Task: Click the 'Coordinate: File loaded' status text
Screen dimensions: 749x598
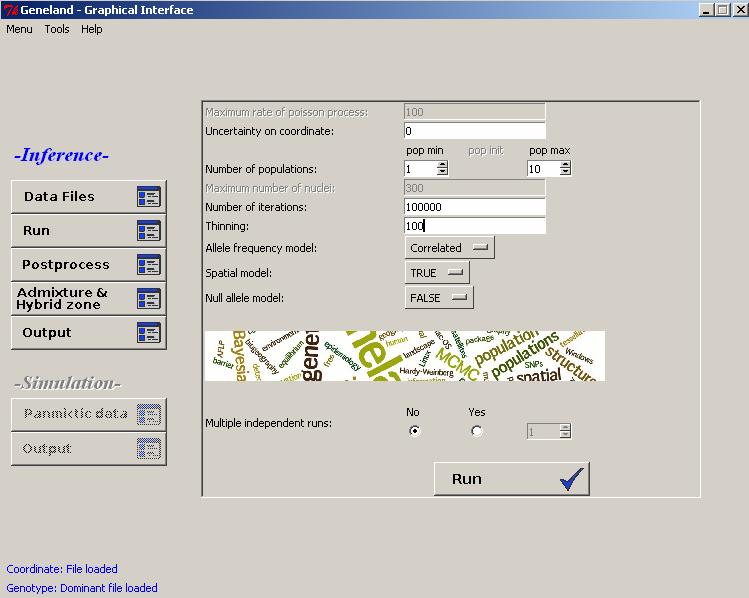Action: (x=62, y=569)
